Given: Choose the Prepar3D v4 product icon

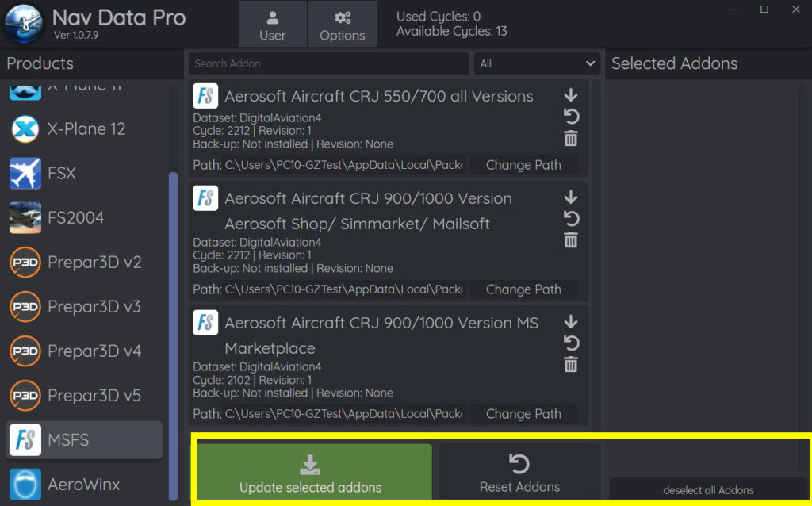Looking at the screenshot, I should (25, 351).
